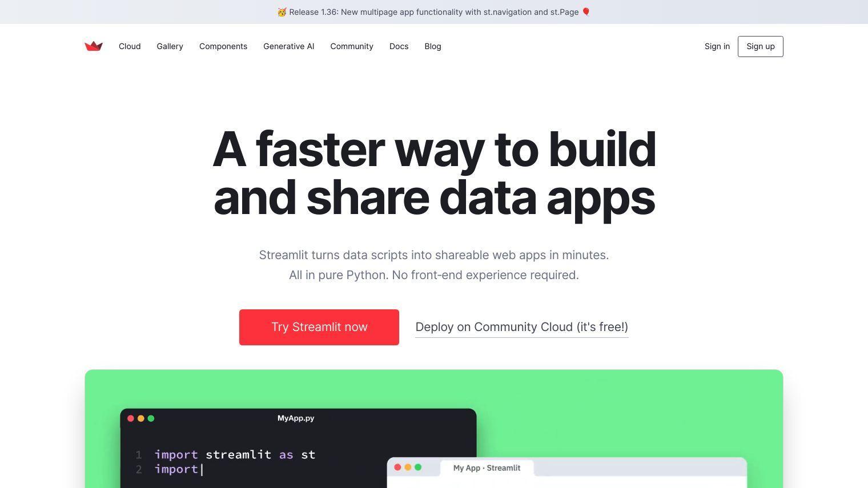The width and height of the screenshot is (868, 488).
Task: Click line number 2 in code editor
Action: (139, 469)
